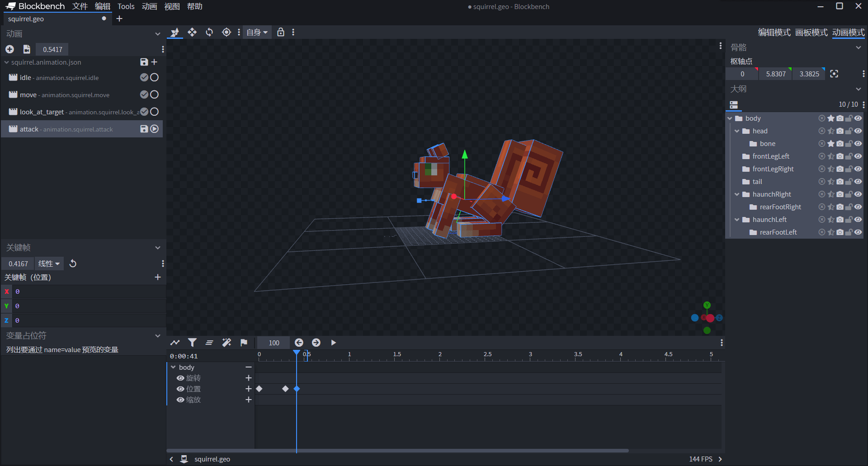Viewport: 868px width, 466px height.
Task: Toggle the body rotation channel eye
Action: click(180, 378)
